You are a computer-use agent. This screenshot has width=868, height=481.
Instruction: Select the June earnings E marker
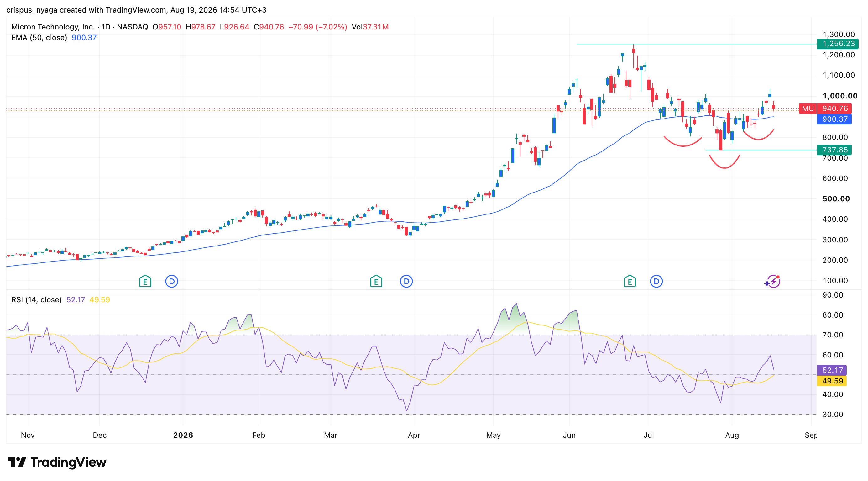[x=630, y=281]
